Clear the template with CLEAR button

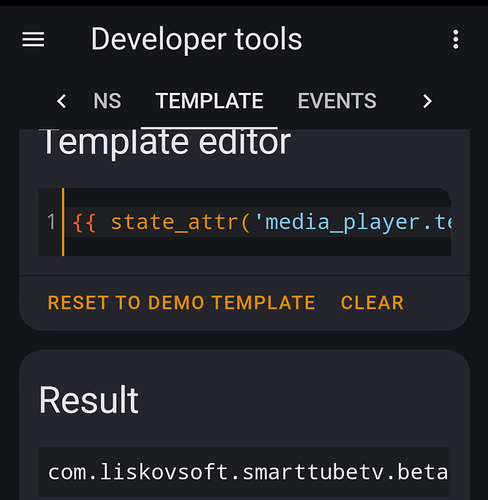point(372,303)
